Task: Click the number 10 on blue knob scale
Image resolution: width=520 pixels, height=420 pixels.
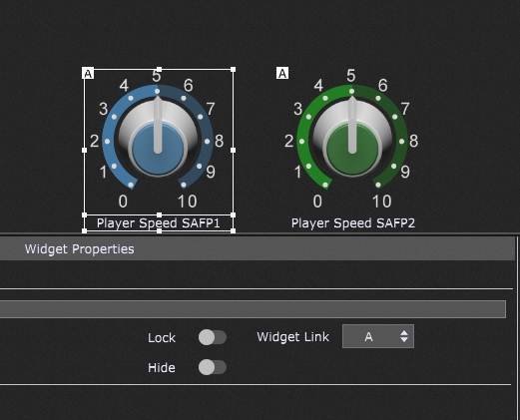Action: click(x=187, y=202)
